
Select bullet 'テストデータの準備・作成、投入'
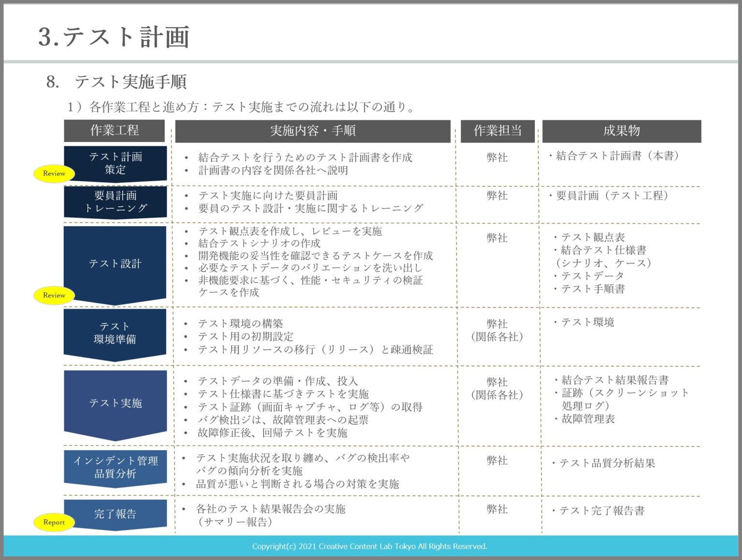(278, 381)
